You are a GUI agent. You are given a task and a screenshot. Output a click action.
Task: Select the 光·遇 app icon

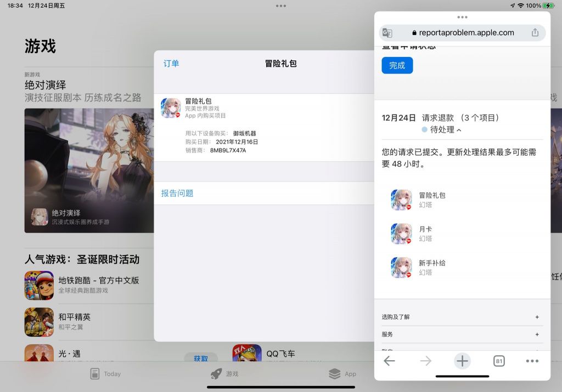coord(39,356)
